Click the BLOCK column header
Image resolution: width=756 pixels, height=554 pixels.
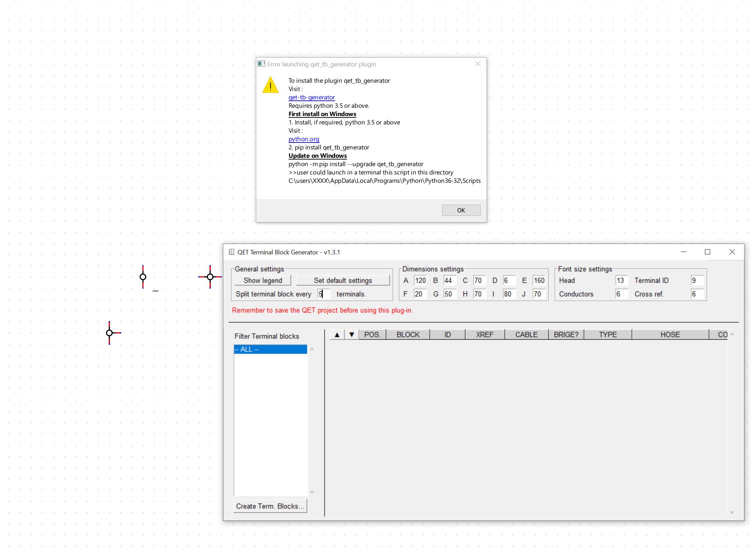pyautogui.click(x=408, y=335)
